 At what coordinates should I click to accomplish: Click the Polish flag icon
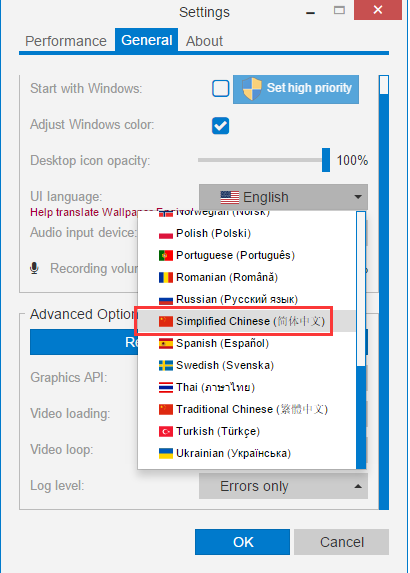[x=166, y=234]
